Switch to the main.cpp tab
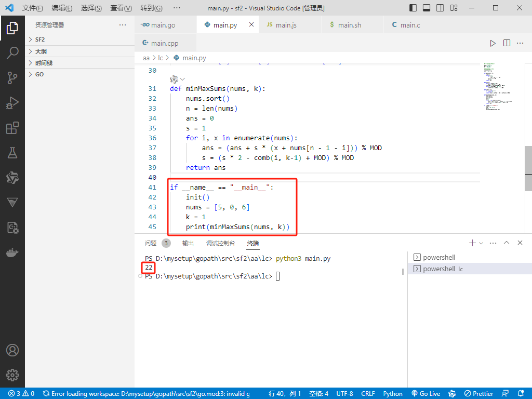532x399 pixels. (166, 43)
